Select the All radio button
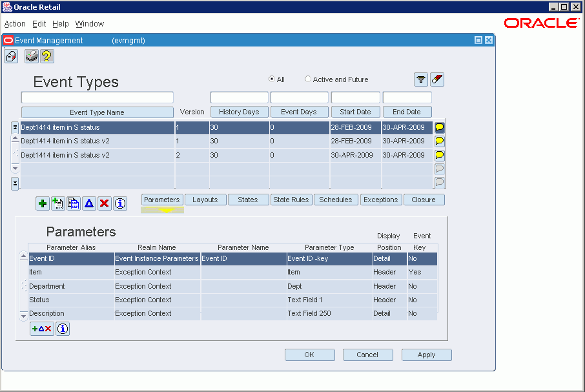Screen dimensions: 585x392 (272, 79)
